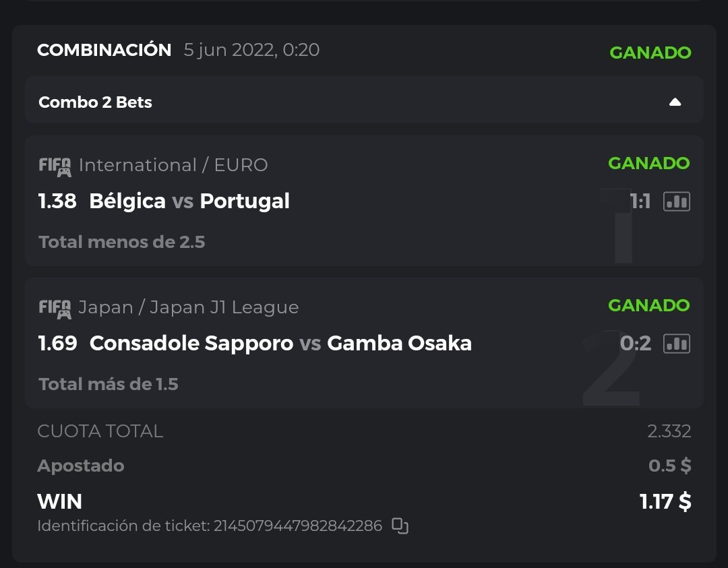Select Japan / Japan J1 League label
Screen dimensions: 728x568
189,307
